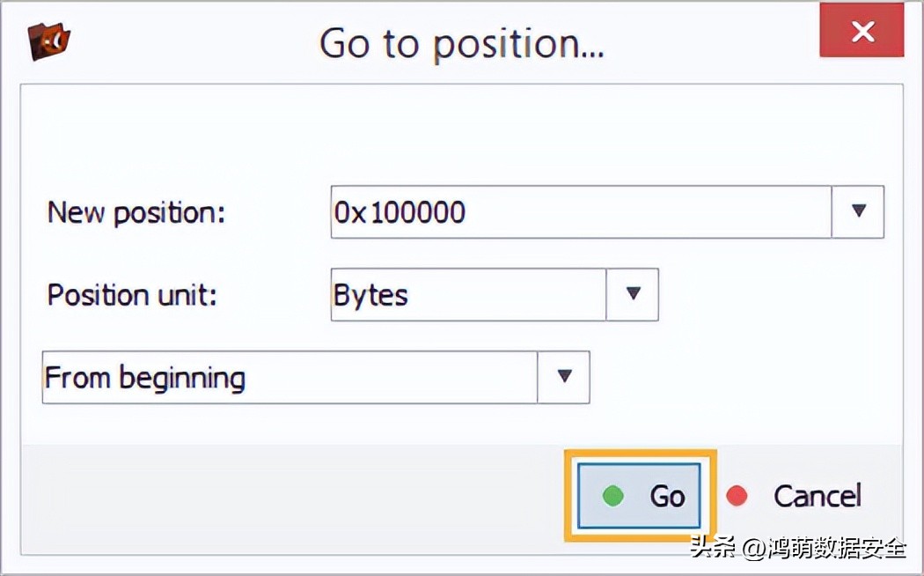Image resolution: width=924 pixels, height=576 pixels.
Task: Expand the New position history dropdown arrow
Action: (x=858, y=212)
